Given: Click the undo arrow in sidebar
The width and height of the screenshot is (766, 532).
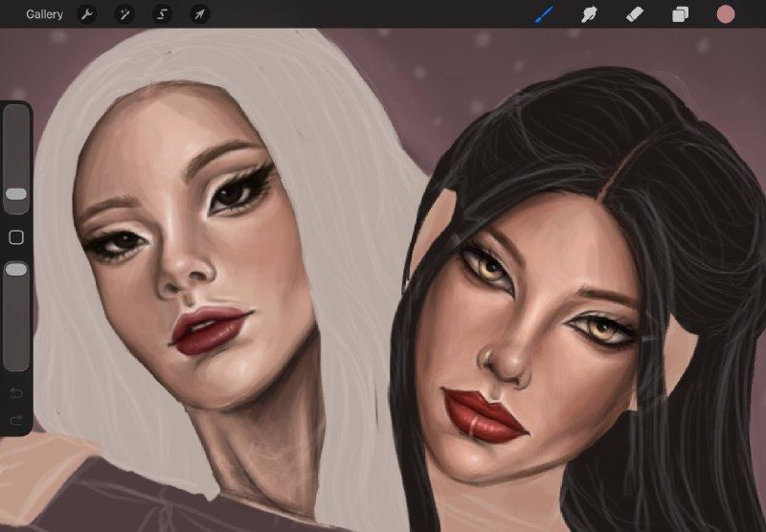Looking at the screenshot, I should pyautogui.click(x=16, y=393).
